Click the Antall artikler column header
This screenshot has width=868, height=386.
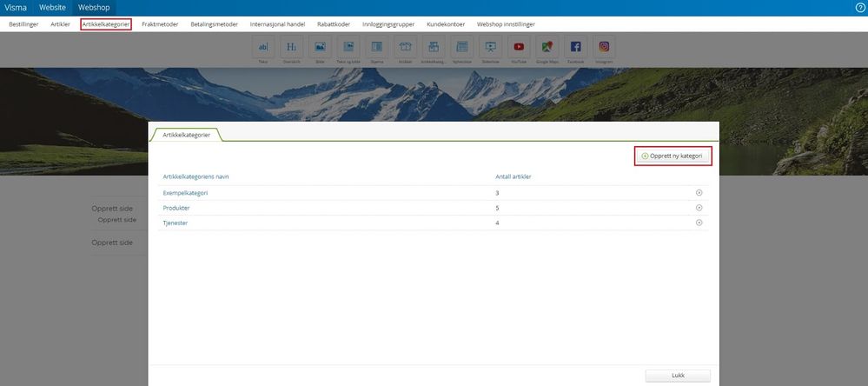tap(514, 176)
